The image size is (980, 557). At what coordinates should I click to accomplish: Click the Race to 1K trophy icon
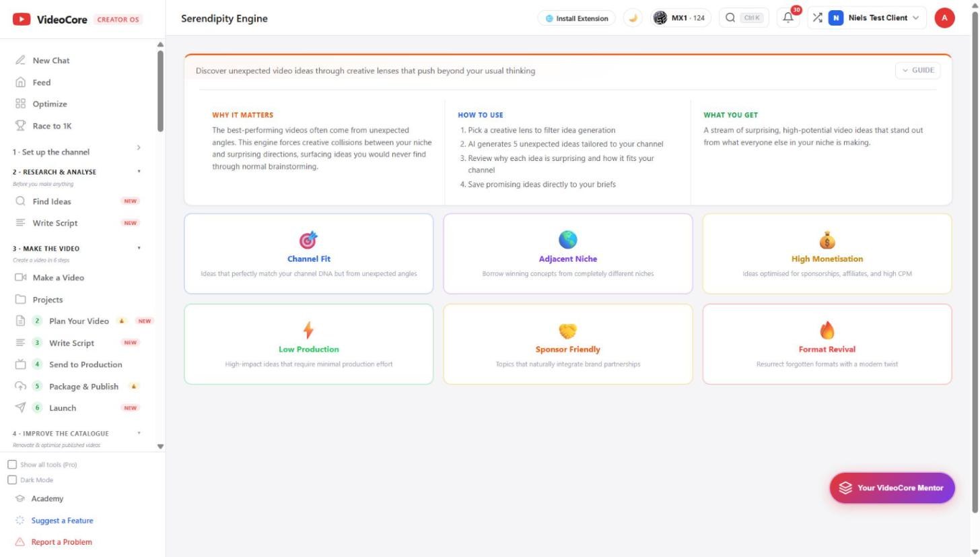click(x=20, y=126)
